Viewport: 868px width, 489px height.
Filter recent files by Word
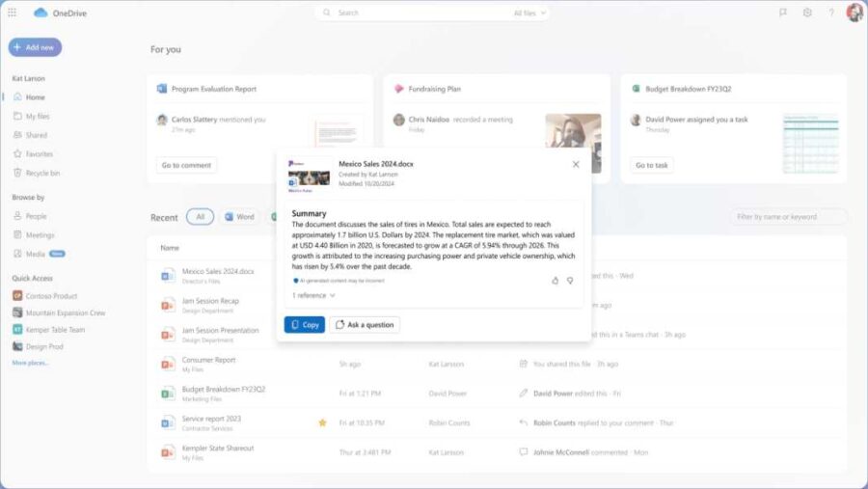(240, 217)
